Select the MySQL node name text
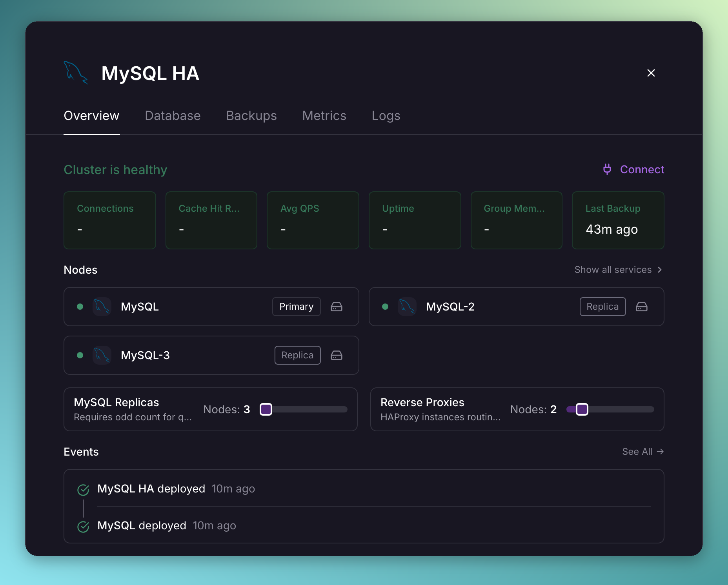 [140, 307]
